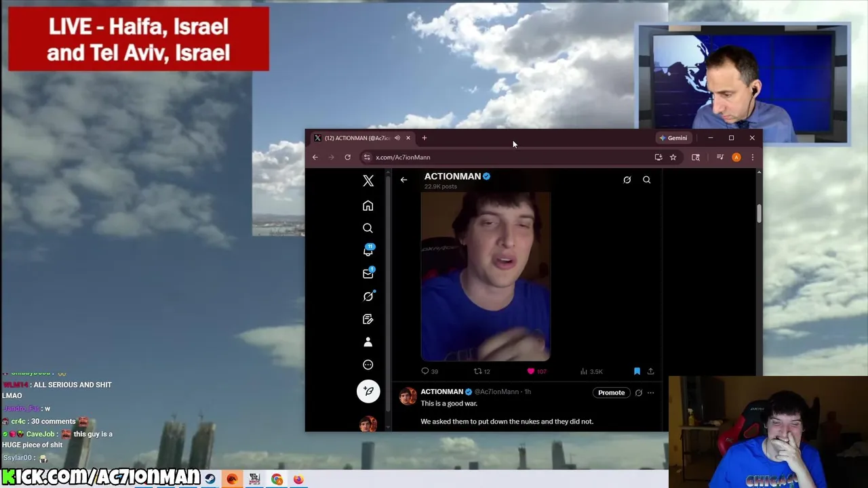The image size is (868, 488).
Task: Open Steam from the taskbar
Action: 210,479
